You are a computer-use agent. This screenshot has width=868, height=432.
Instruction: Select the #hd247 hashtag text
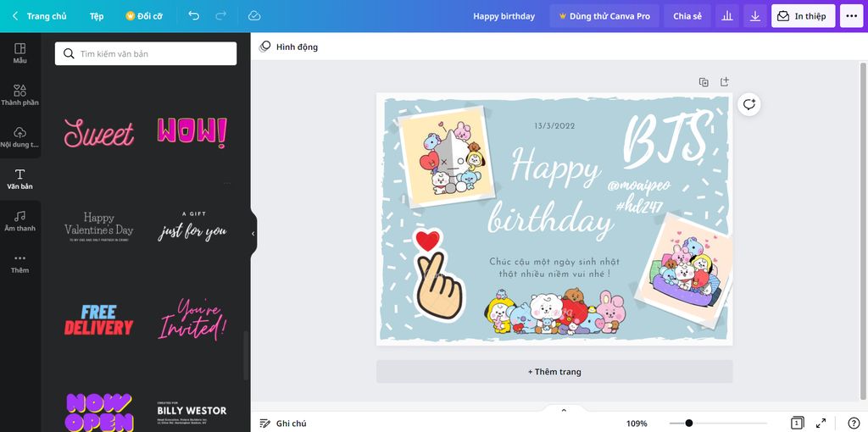point(639,207)
